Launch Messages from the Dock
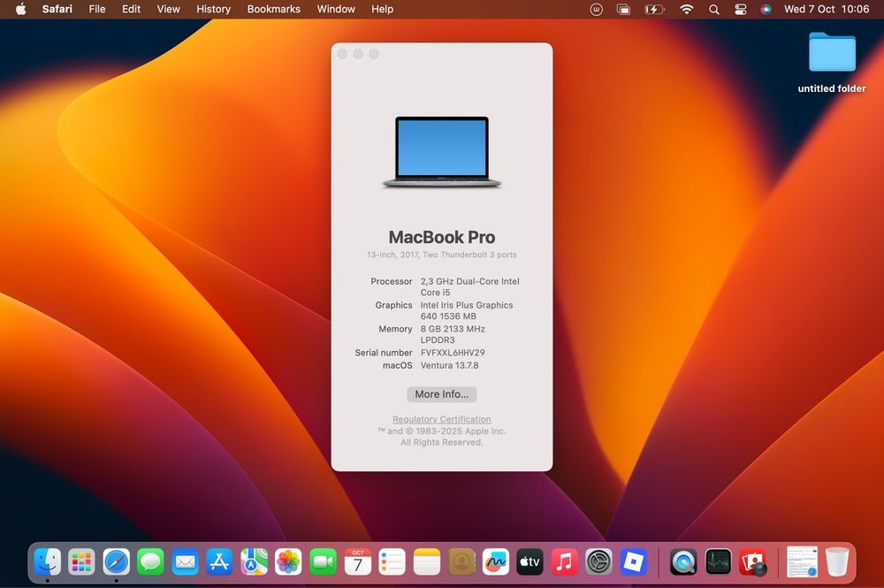884x588 pixels. click(x=150, y=561)
